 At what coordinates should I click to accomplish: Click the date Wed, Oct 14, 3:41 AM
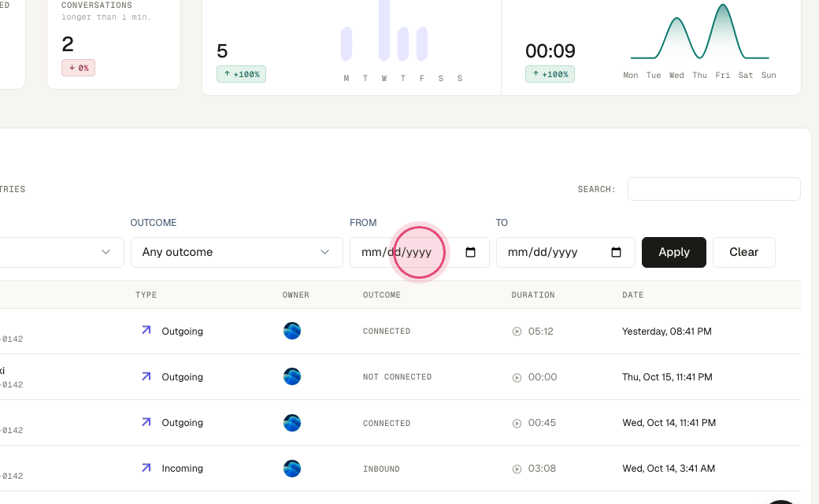(669, 469)
